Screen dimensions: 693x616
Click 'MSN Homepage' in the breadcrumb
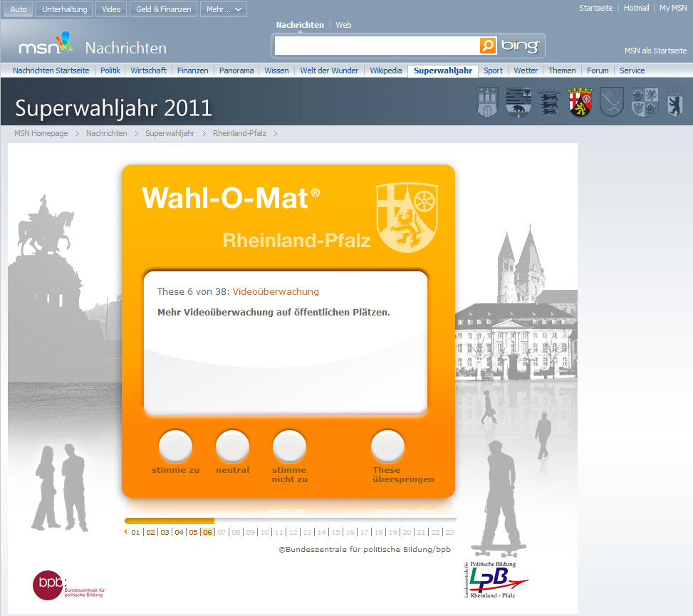[41, 133]
